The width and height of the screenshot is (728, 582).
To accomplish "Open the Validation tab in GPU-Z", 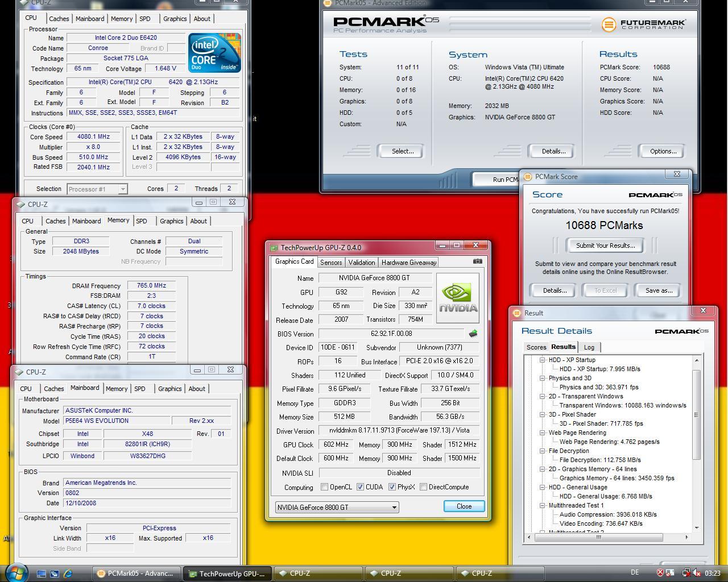I will [362, 263].
